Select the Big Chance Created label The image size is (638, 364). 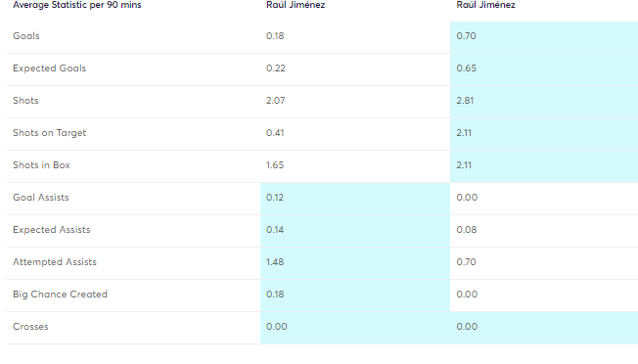click(60, 295)
